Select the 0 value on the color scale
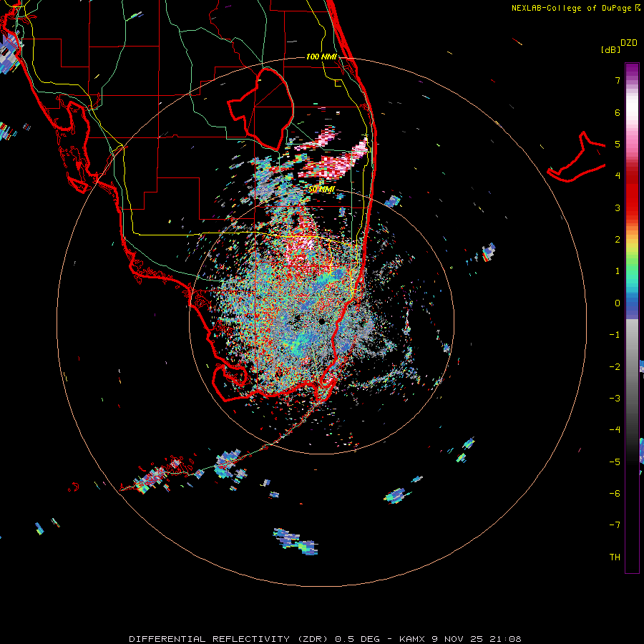 618,303
